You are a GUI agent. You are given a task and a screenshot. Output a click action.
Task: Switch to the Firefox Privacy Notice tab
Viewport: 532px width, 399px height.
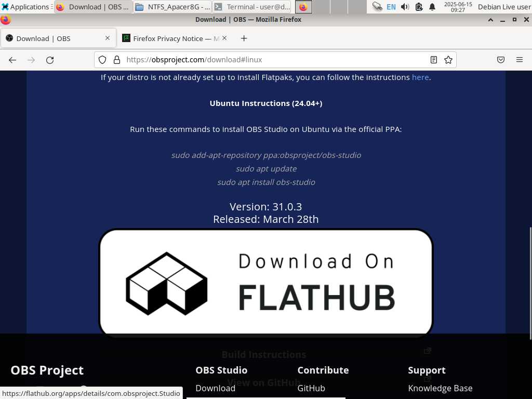coord(175,38)
